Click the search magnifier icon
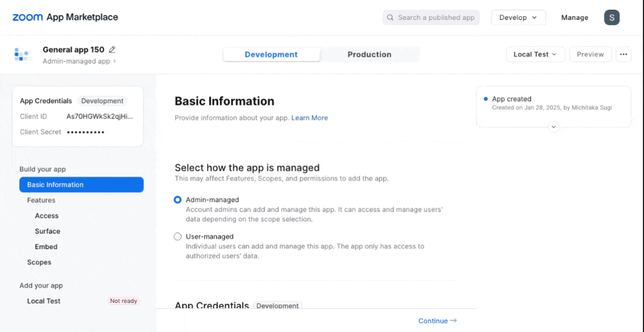This screenshot has height=332, width=644. (x=390, y=17)
